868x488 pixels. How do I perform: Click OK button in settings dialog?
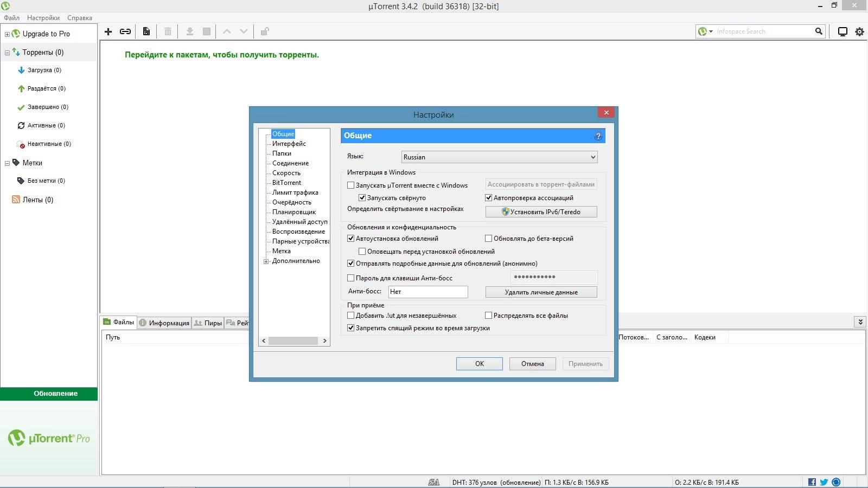(x=480, y=364)
